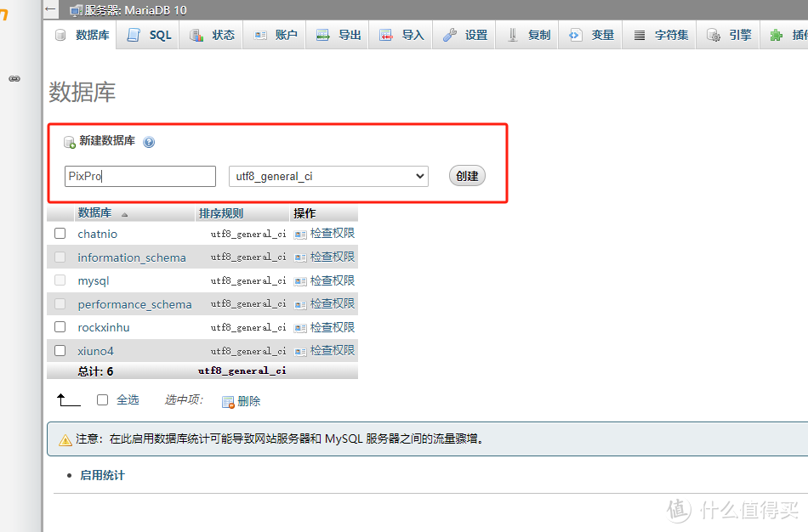The width and height of the screenshot is (808, 532).
Task: Click the privileges icon in mysql row
Action: (x=300, y=281)
